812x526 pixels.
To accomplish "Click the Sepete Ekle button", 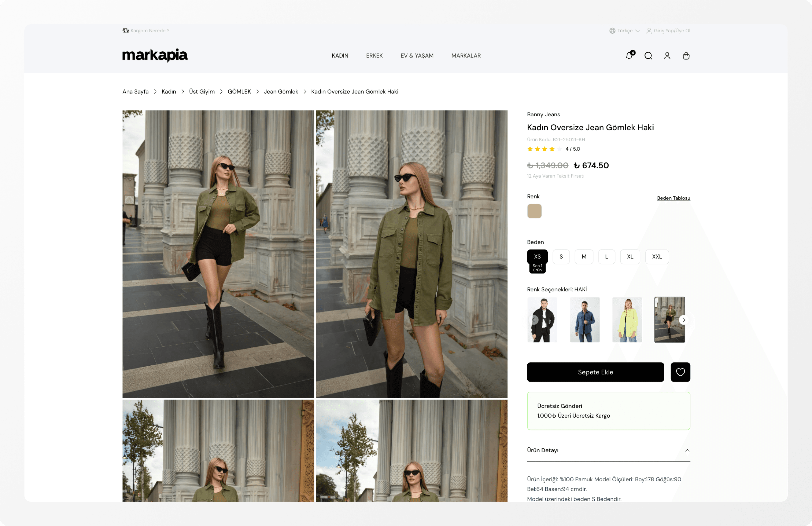I will pos(595,372).
